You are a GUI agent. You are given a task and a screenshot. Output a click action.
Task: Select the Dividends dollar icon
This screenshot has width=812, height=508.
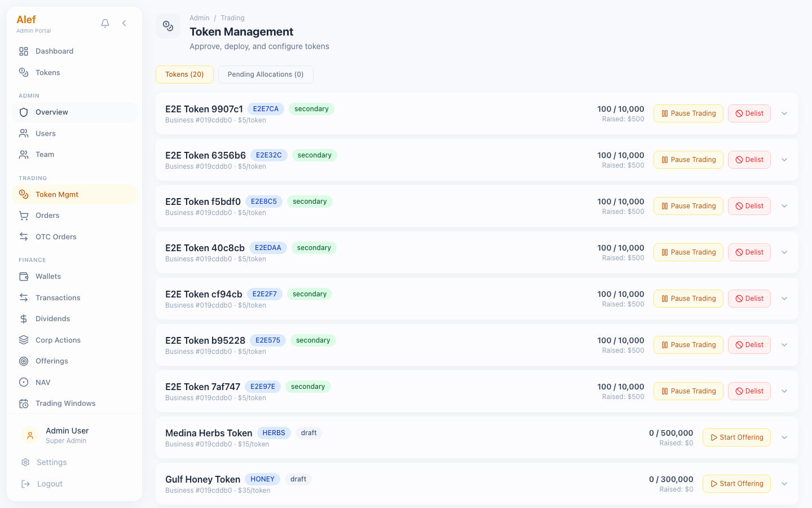23,318
